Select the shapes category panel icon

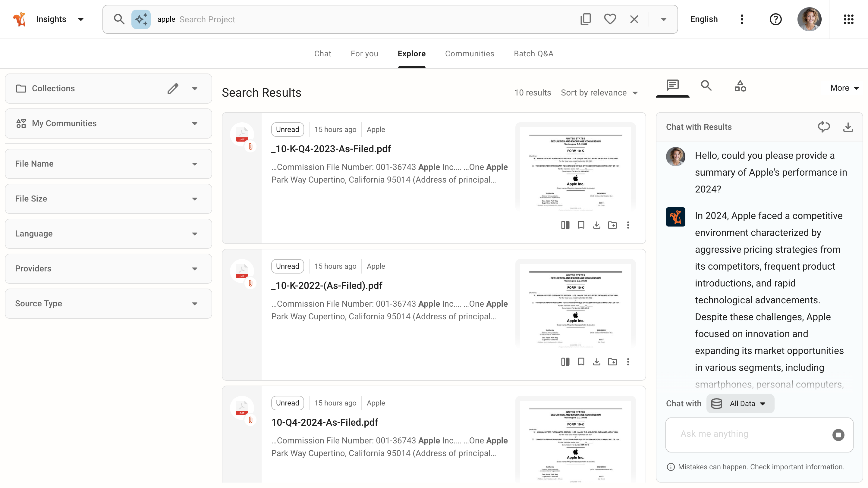point(740,86)
